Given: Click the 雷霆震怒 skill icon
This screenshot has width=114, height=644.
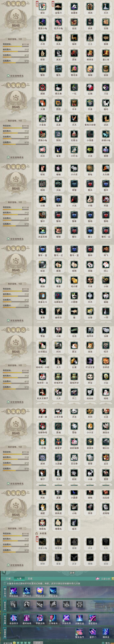Looking at the screenshot, I should (x=93, y=618).
